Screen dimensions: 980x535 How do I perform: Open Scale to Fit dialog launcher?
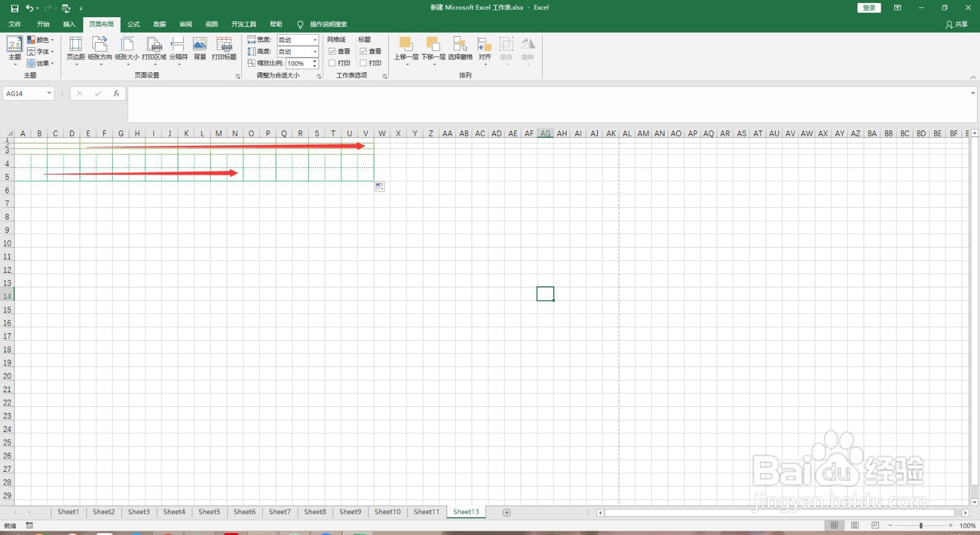pos(318,77)
